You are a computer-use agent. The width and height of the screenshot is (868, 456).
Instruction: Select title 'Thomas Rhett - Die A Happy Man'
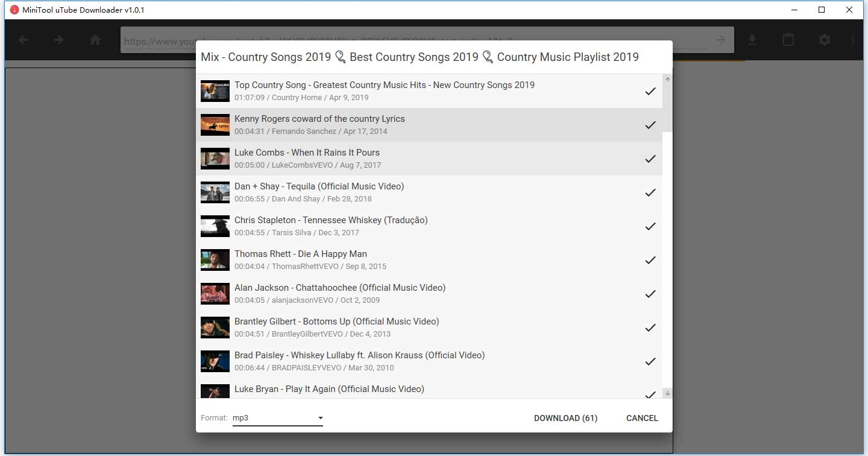pos(301,254)
